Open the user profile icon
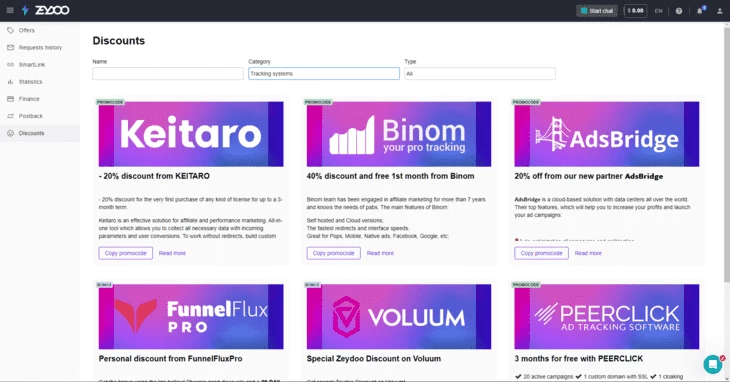 click(x=719, y=11)
